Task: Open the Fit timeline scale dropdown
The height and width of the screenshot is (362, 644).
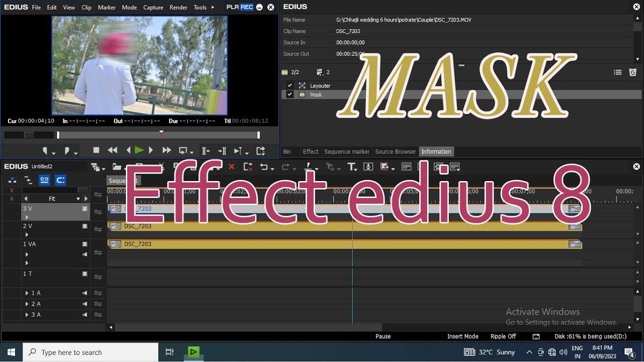Action: pos(78,199)
